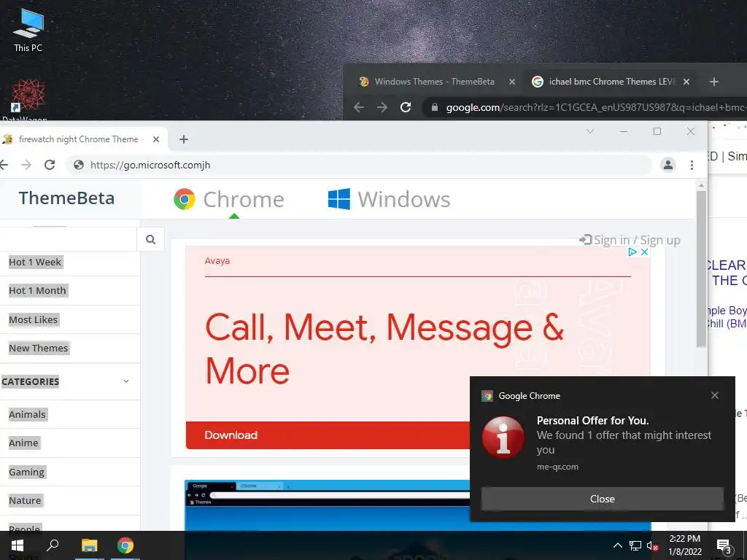Click the ThemeBeta search input box

point(68,239)
